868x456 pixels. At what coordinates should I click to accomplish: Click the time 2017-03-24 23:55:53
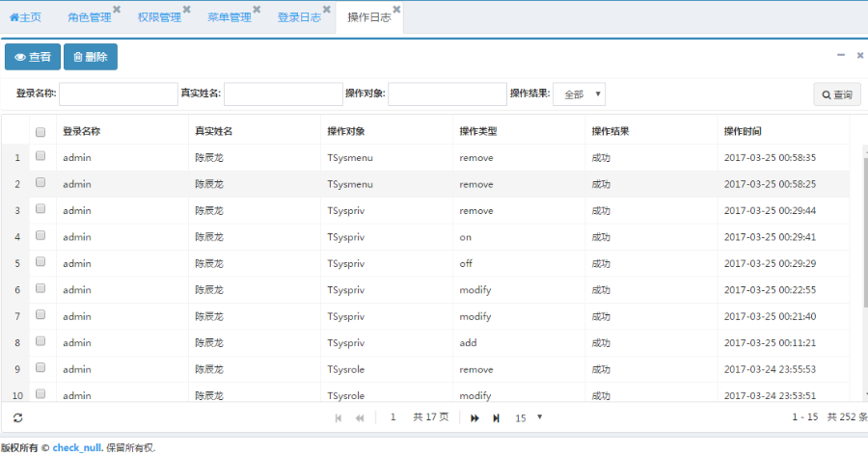click(x=770, y=369)
